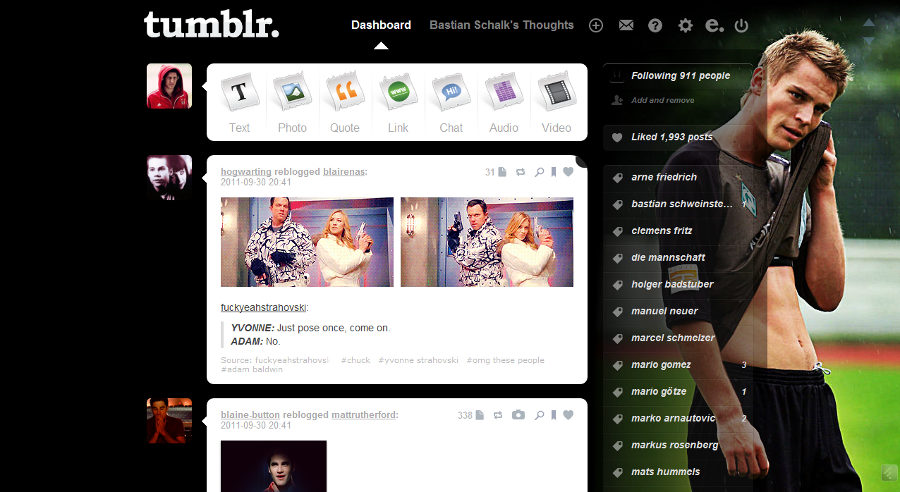Select the die mannschaft tracked tag
The width and height of the screenshot is (900, 492).
668,258
